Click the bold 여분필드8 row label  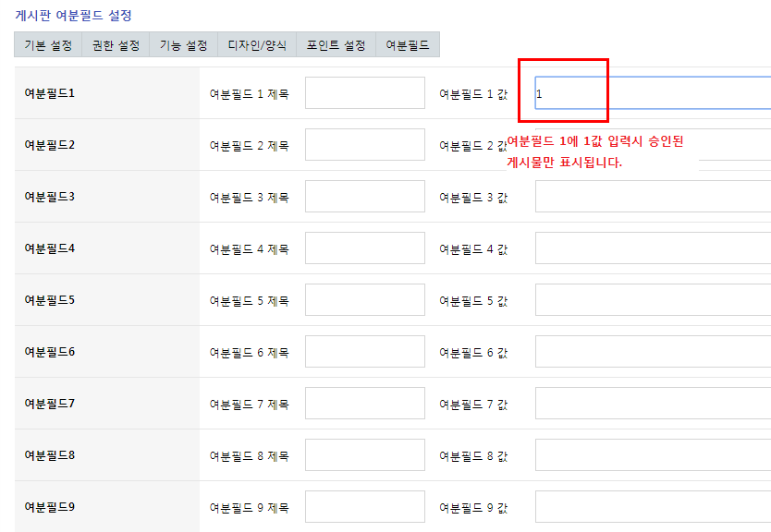[50, 454]
